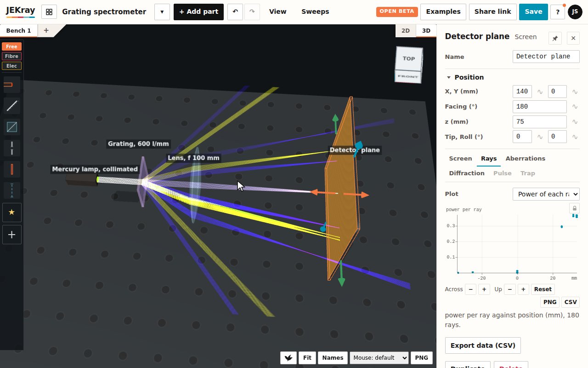Click Export data (CSV) button

[x=483, y=345]
